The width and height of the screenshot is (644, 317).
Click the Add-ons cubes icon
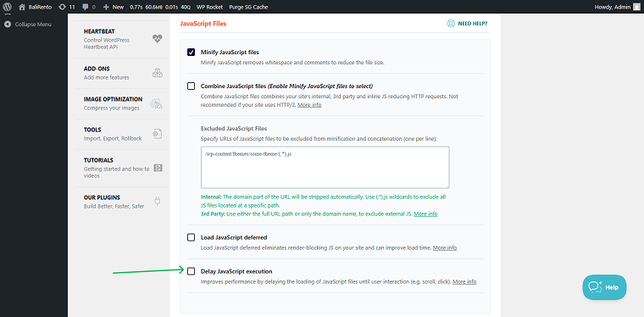click(158, 73)
